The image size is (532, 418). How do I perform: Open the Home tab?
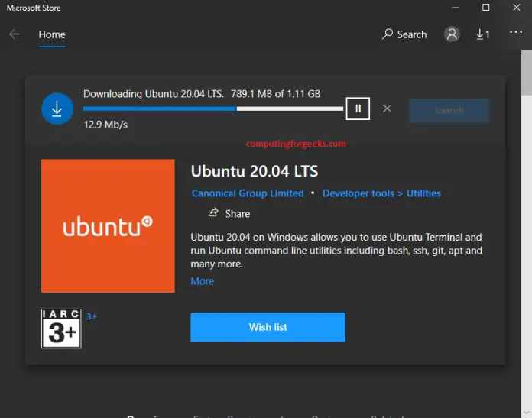click(x=52, y=34)
